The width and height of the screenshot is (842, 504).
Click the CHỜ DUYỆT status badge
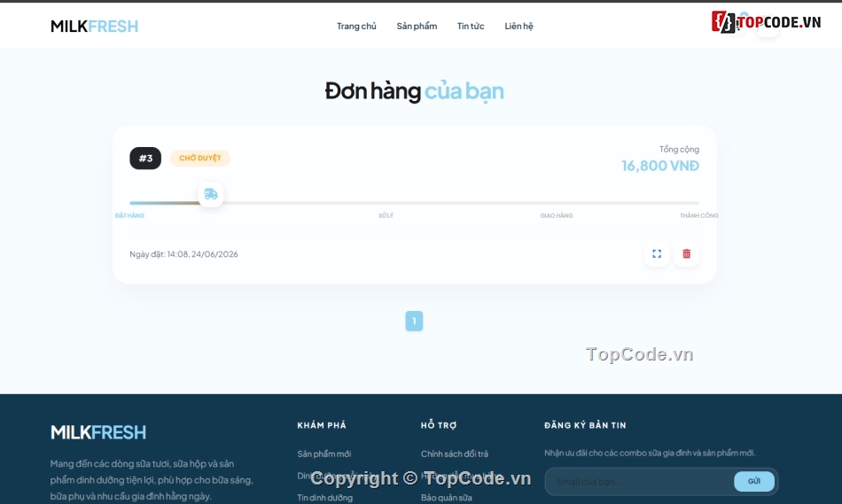pos(200,159)
